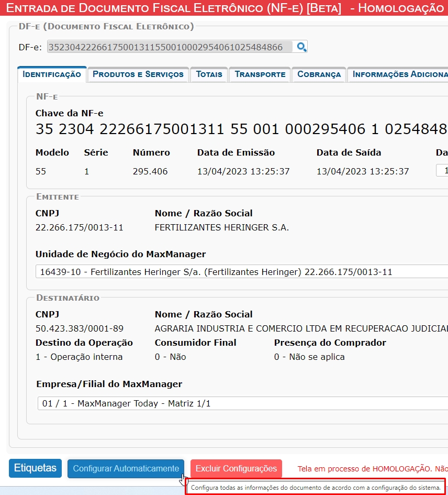Click AGRARIA INDUSTRIA E COMERCIO company name

(301, 328)
